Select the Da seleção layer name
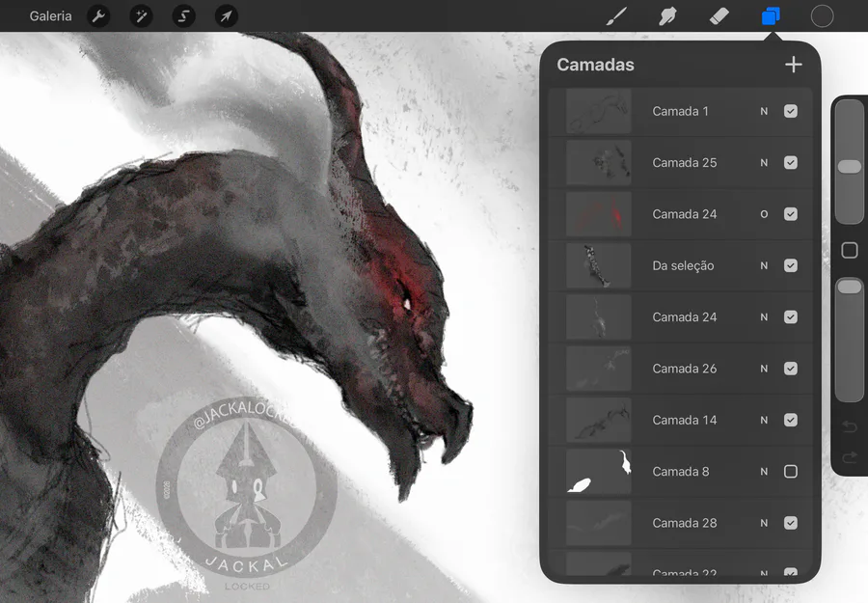This screenshot has height=603, width=868. [683, 265]
